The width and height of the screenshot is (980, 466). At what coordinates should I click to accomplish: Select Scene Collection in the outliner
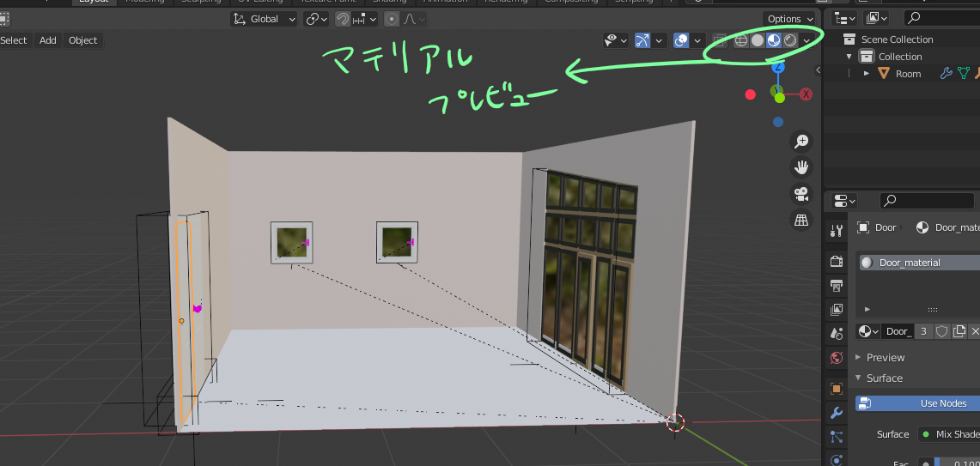click(x=897, y=39)
